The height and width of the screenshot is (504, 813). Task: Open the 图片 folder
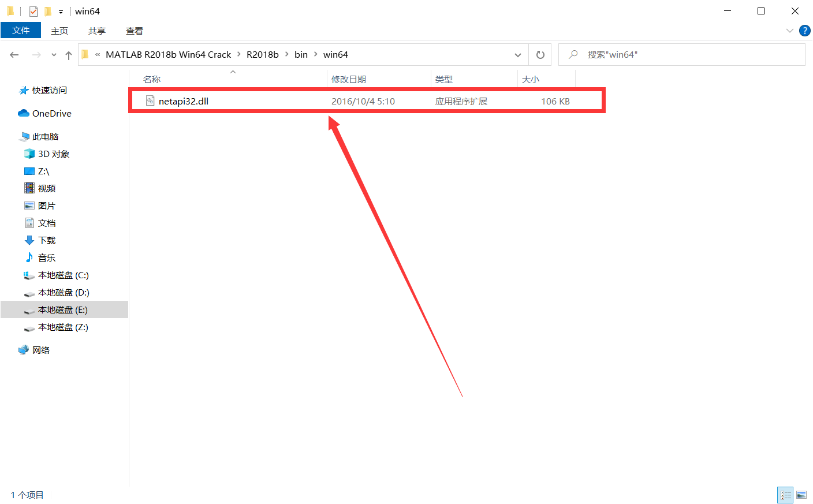click(47, 206)
